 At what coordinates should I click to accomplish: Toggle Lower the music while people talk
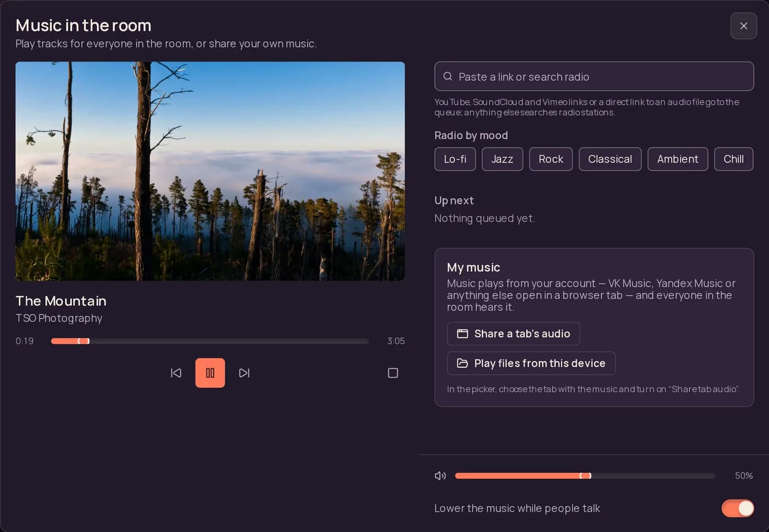point(738,508)
